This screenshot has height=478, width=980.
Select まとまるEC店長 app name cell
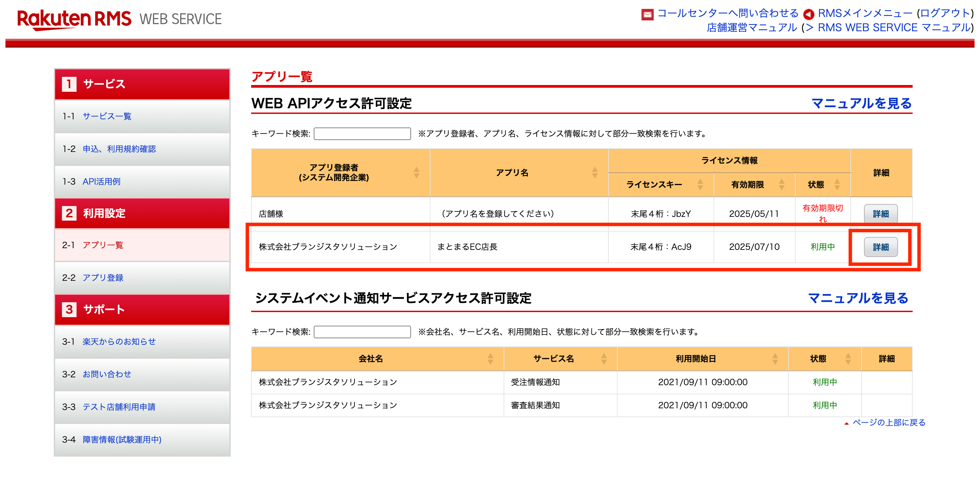click(519, 247)
